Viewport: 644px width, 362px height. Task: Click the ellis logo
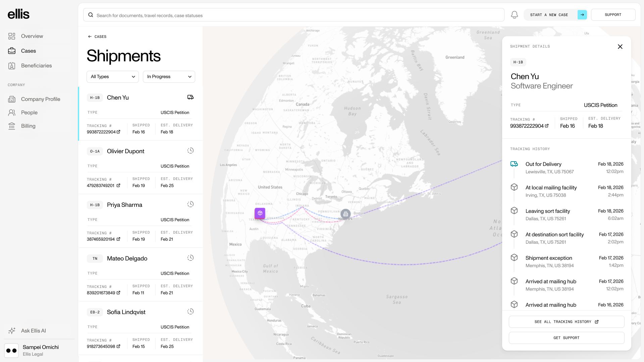tap(18, 14)
